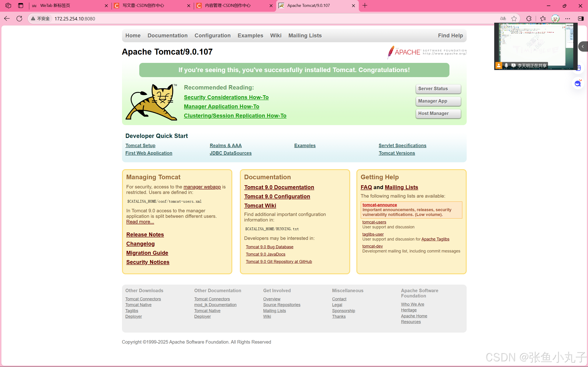Open Tomcat 9.0 JavaDocs link
The width and height of the screenshot is (588, 367).
click(x=266, y=254)
